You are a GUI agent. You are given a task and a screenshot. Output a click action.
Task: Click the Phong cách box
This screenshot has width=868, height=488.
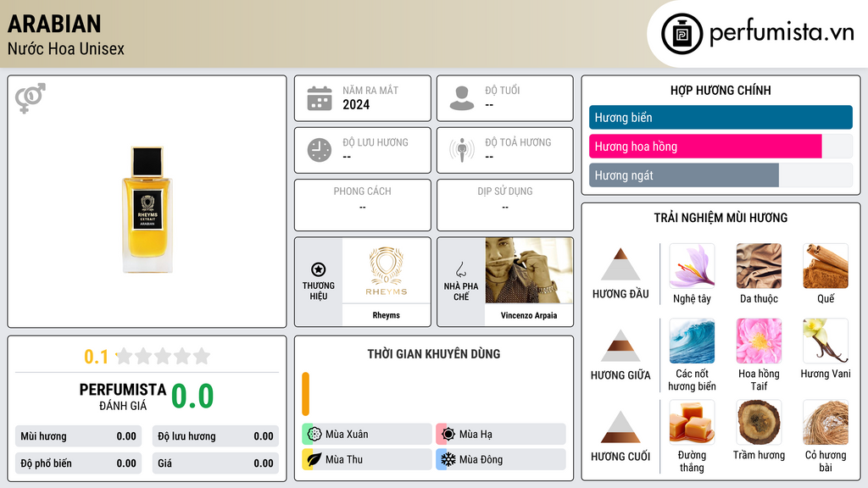pos(363,205)
